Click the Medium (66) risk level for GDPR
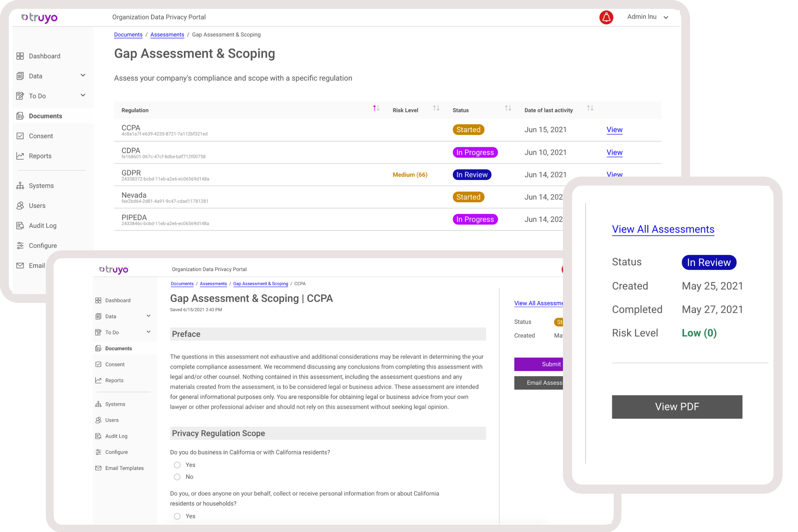The width and height of the screenshot is (798, 532). [410, 175]
